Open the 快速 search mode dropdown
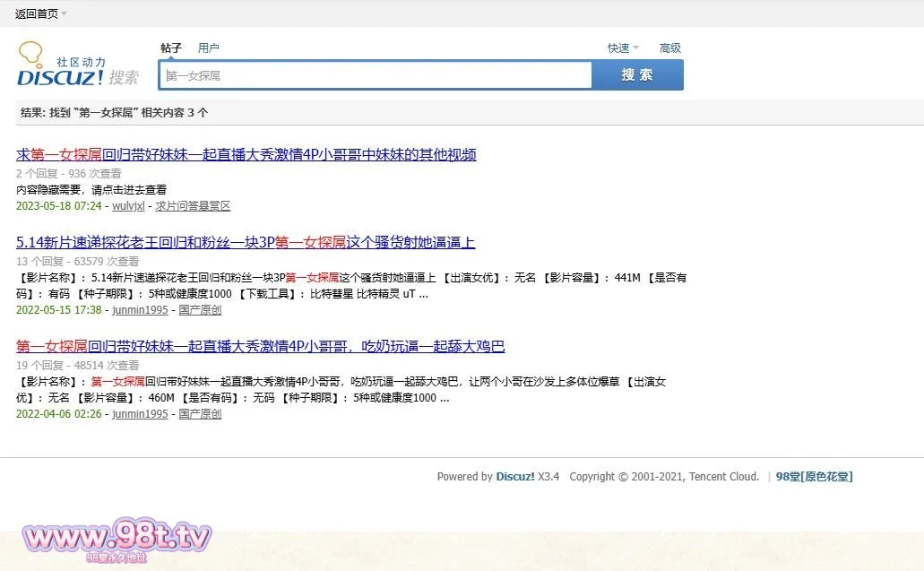The width and height of the screenshot is (924, 571). 623,48
